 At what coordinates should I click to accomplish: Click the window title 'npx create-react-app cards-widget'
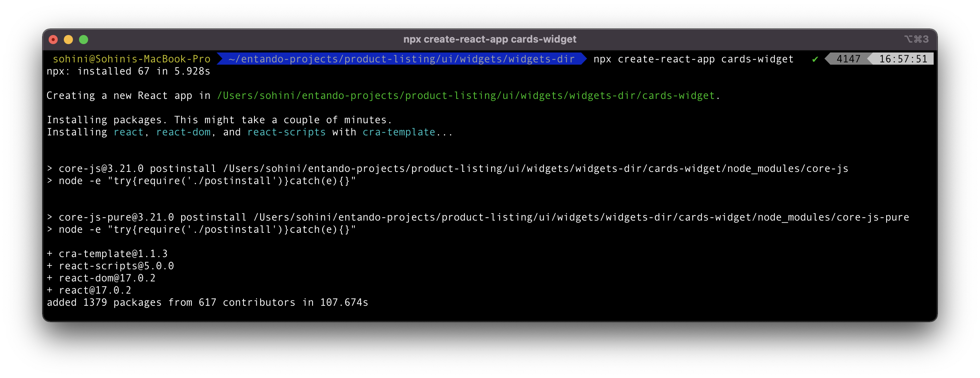[x=490, y=39]
